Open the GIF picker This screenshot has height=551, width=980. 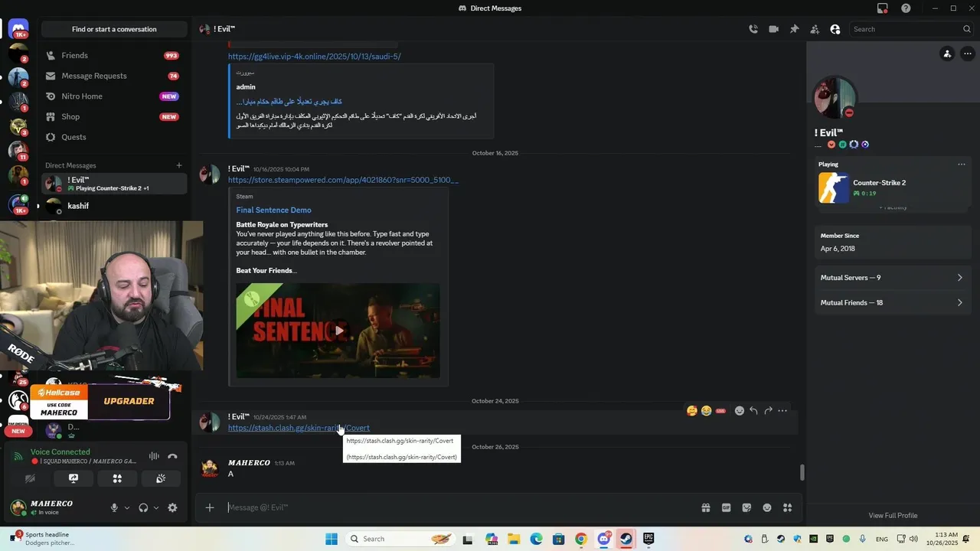[x=726, y=507]
